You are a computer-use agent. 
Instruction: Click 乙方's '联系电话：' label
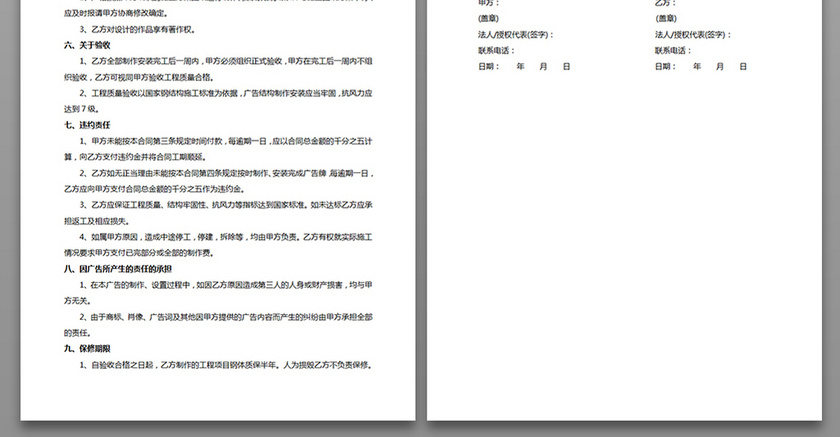[674, 51]
